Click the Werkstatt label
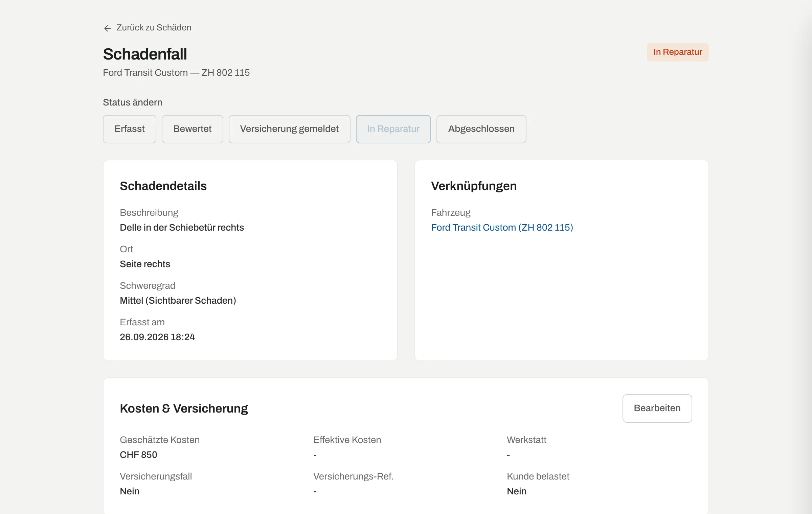812x514 pixels. (526, 440)
